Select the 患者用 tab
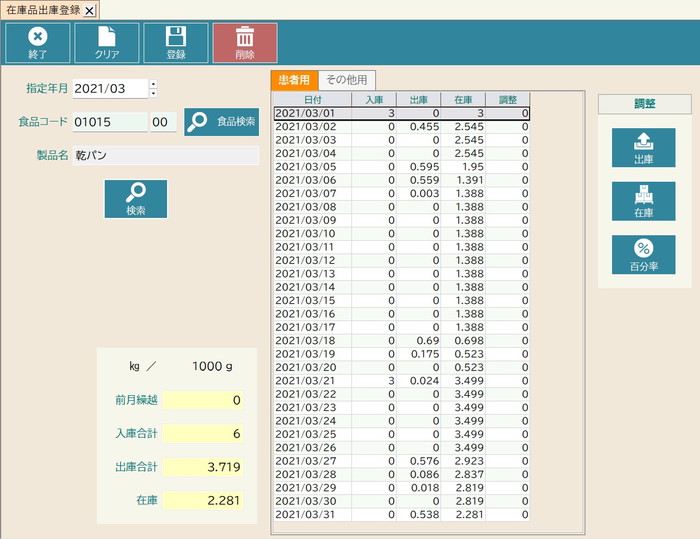This screenshot has height=539, width=700. (x=294, y=80)
